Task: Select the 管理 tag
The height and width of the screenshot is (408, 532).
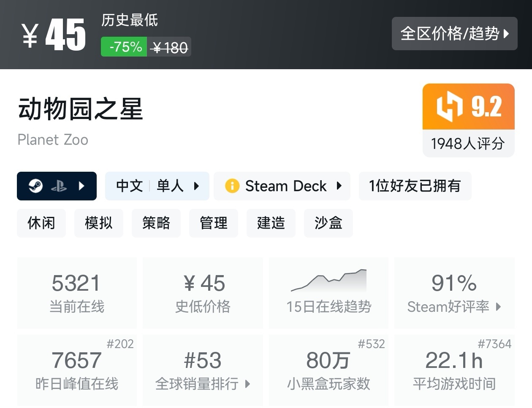Action: (214, 223)
